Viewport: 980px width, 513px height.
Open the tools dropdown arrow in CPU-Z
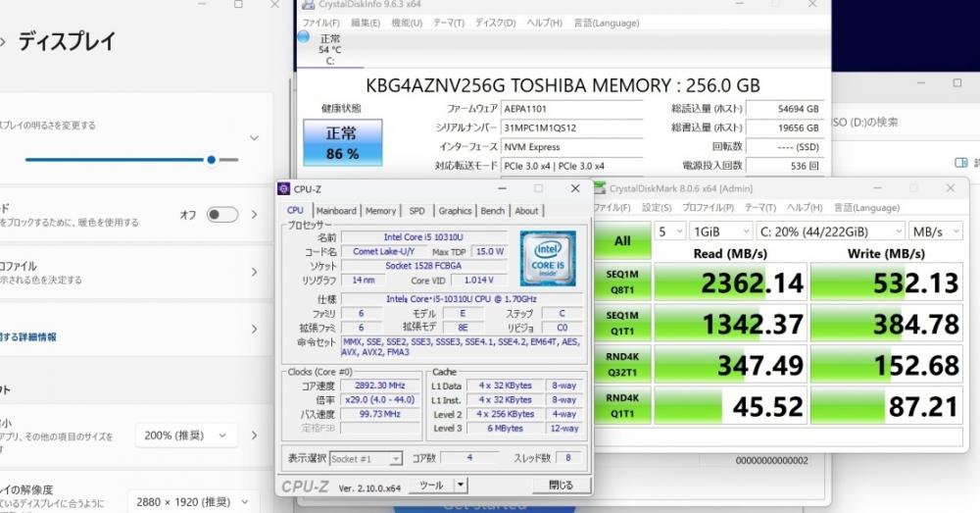[x=461, y=485]
